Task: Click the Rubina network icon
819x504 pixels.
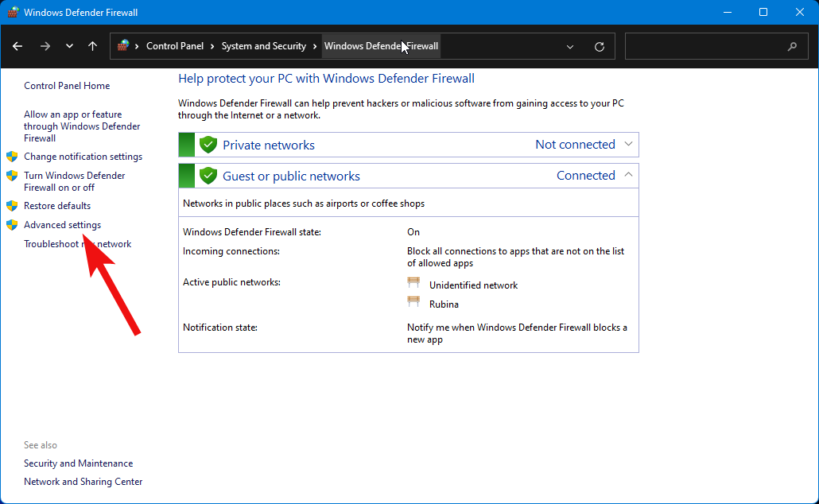Action: (414, 303)
